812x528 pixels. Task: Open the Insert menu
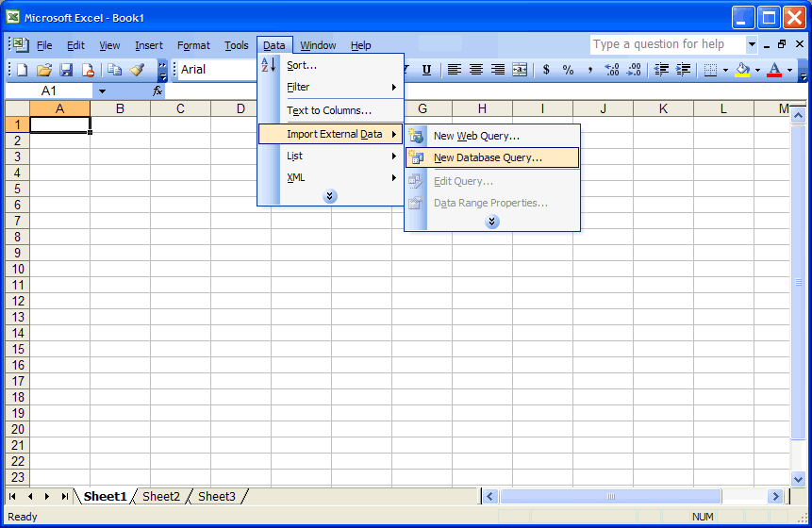click(149, 45)
